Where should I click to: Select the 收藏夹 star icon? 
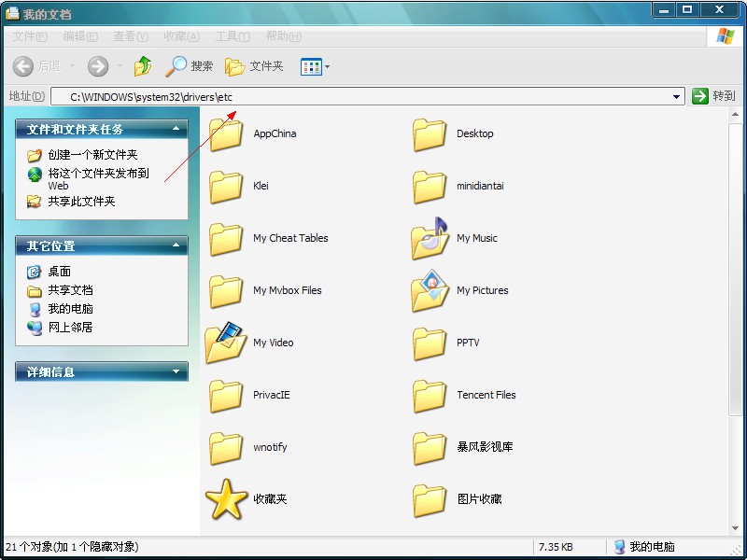pos(226,499)
